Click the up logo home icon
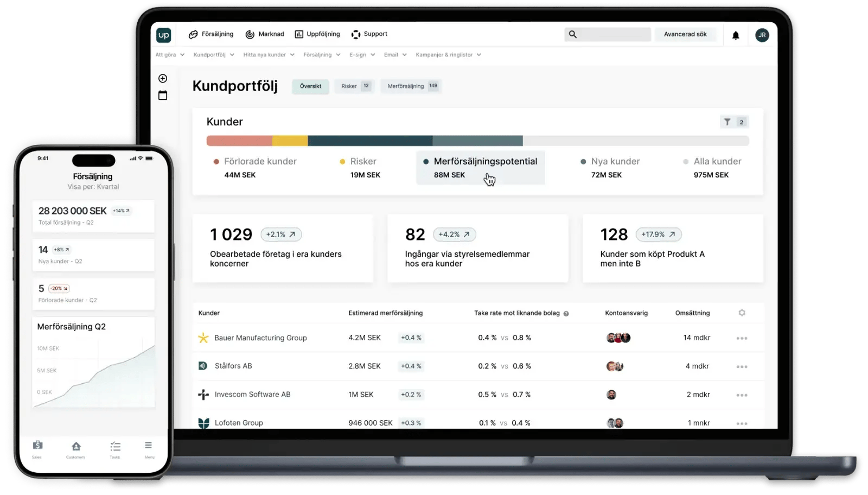868x495 pixels. click(163, 35)
